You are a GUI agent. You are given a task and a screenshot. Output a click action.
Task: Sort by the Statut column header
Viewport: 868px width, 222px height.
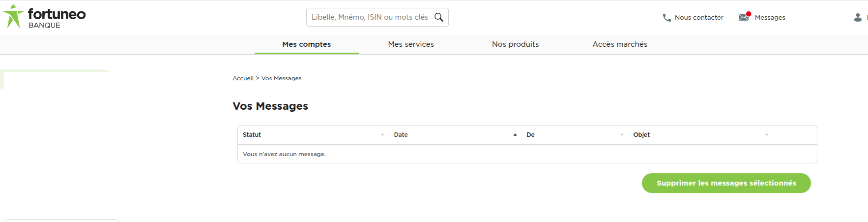click(252, 135)
